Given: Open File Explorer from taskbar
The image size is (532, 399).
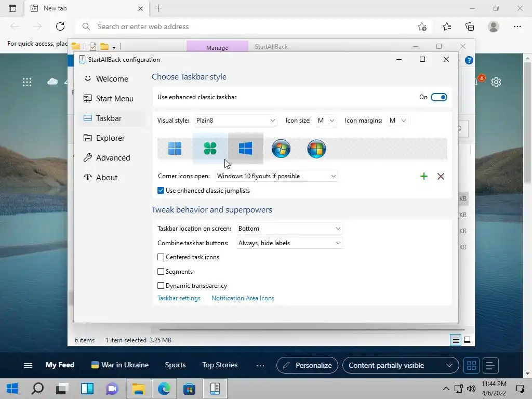Looking at the screenshot, I should (x=138, y=389).
